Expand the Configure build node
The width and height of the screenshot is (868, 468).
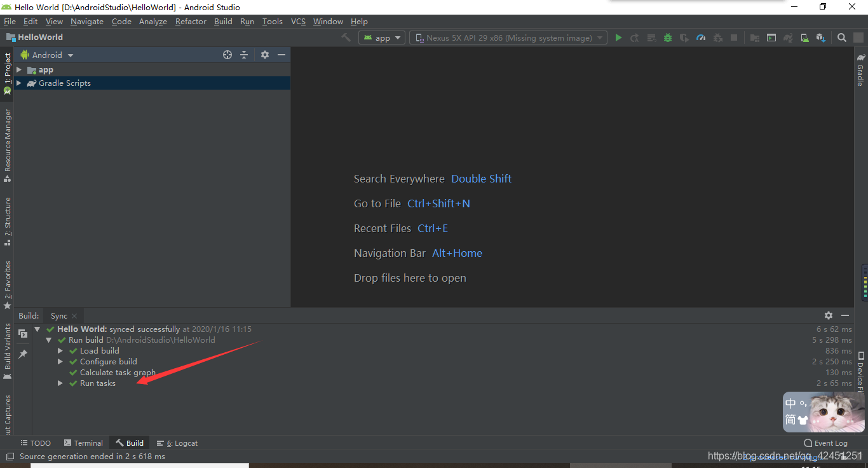60,362
